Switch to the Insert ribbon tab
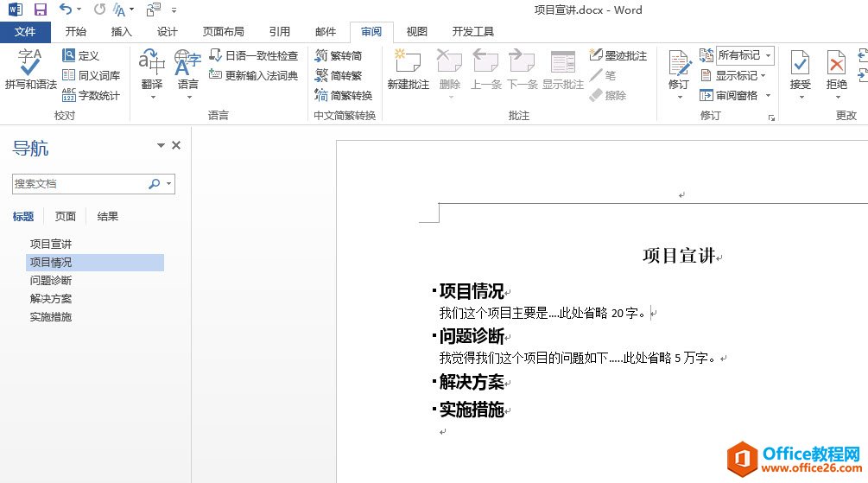 (122, 32)
